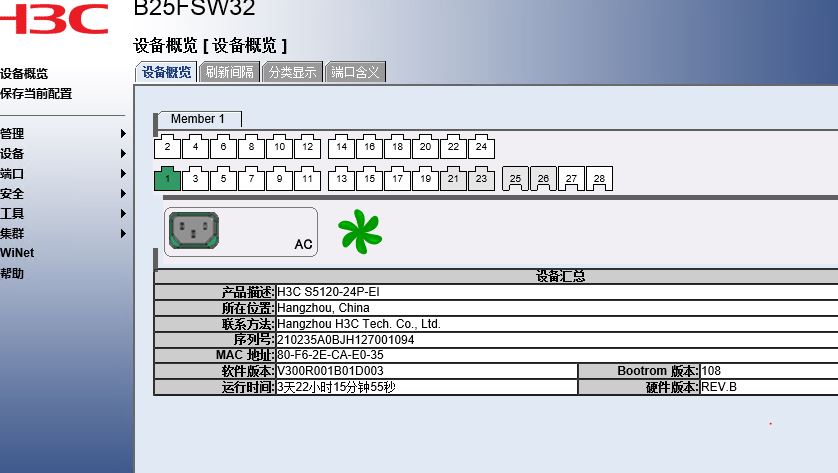The image size is (838, 473).
Task: Click MAC address 80-F6-2E-CA-E0-35
Action: pyautogui.click(x=330, y=355)
